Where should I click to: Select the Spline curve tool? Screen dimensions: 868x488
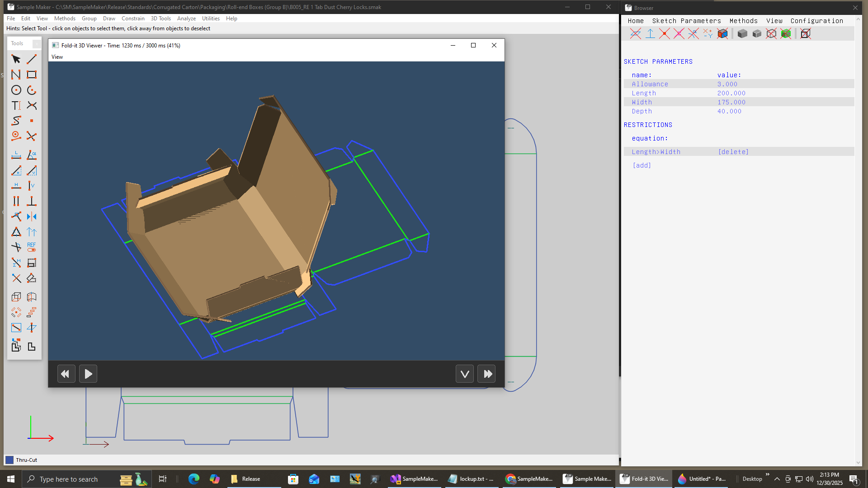click(16, 121)
